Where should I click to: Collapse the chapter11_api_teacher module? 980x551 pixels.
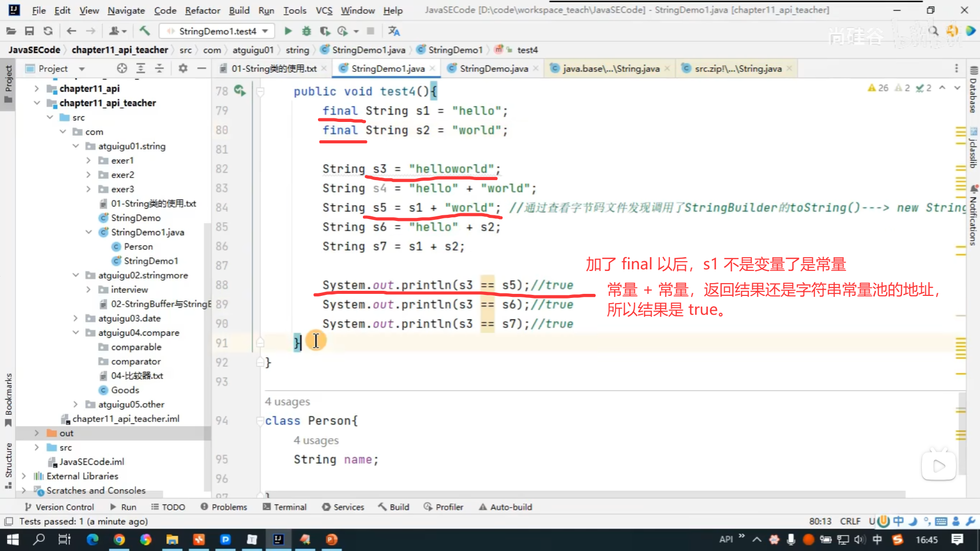pyautogui.click(x=37, y=103)
